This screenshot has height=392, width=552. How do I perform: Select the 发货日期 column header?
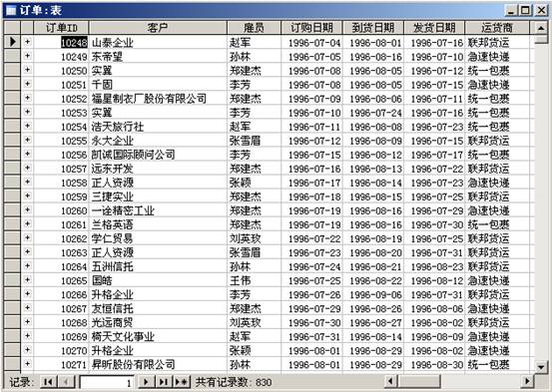[434, 28]
